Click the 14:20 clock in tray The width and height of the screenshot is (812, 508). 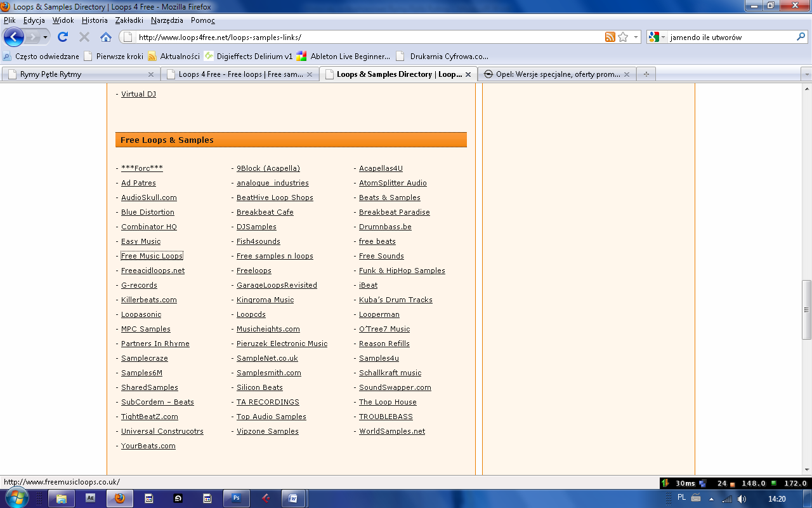[777, 499]
